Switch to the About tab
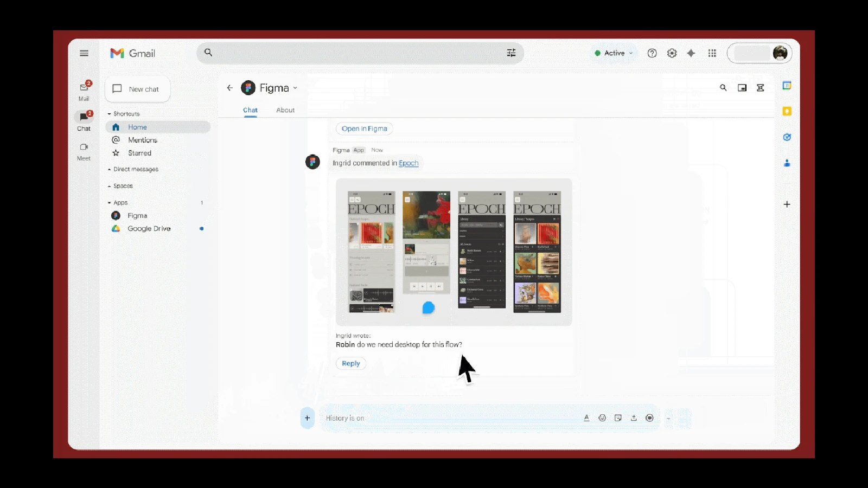868x488 pixels. point(285,110)
